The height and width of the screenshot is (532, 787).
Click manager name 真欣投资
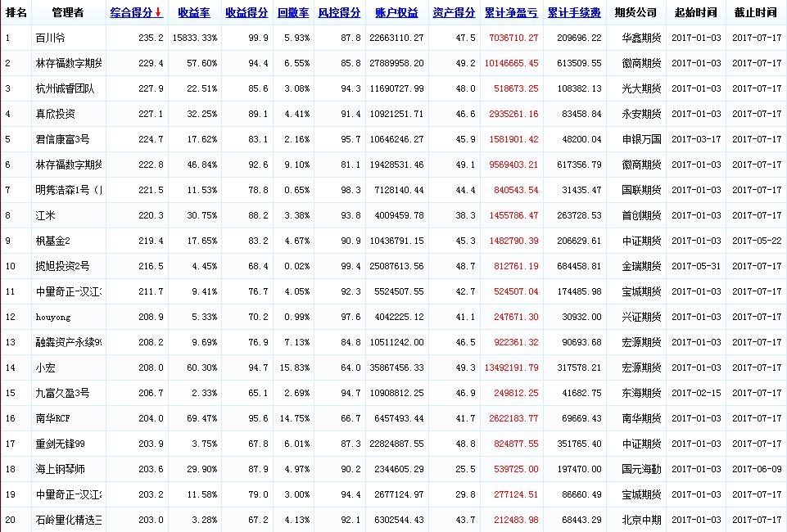(x=55, y=114)
